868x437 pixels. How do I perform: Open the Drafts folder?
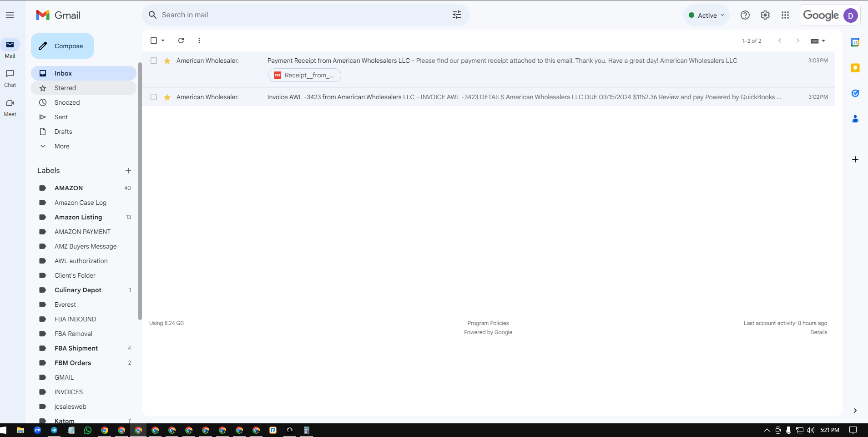tap(84, 132)
